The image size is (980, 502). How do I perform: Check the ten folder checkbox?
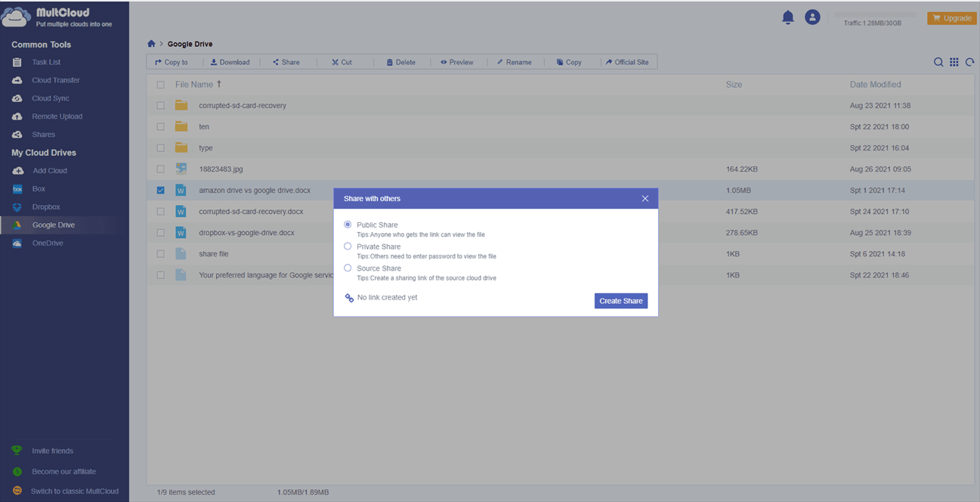pyautogui.click(x=160, y=127)
